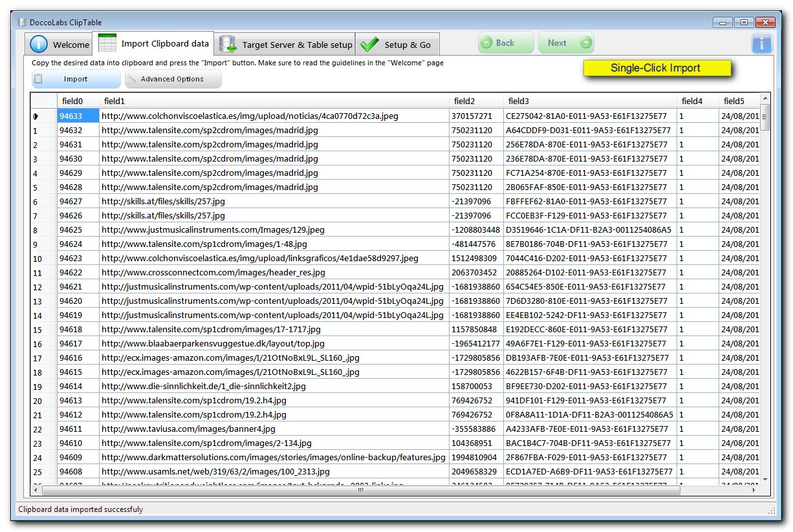
Task: Open Advanced Options
Action: (173, 79)
